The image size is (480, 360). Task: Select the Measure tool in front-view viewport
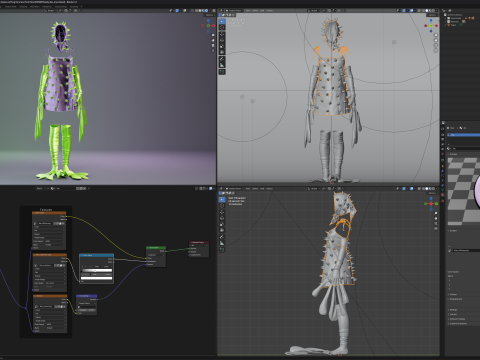coord(222,65)
